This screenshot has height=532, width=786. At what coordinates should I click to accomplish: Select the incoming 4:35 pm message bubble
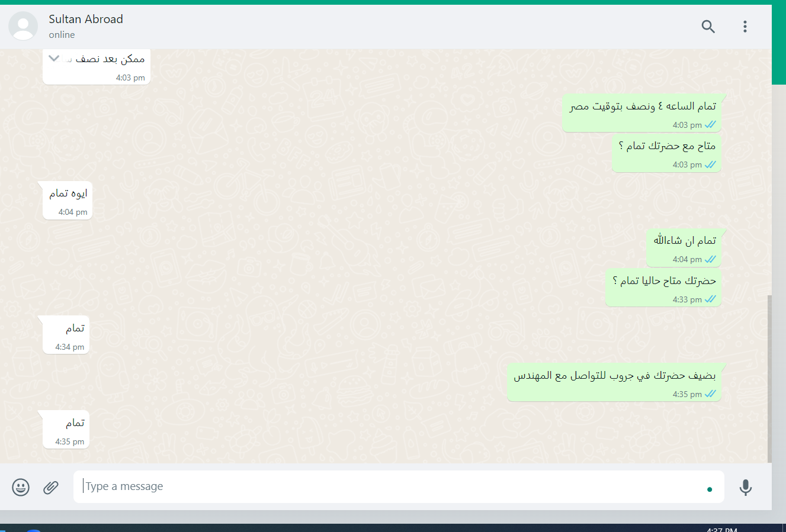(66, 429)
